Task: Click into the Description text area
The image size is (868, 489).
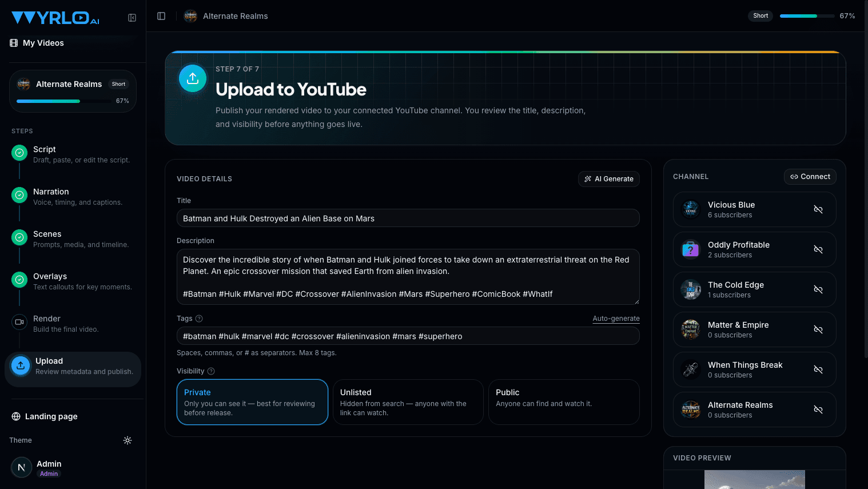Action: [x=408, y=277]
